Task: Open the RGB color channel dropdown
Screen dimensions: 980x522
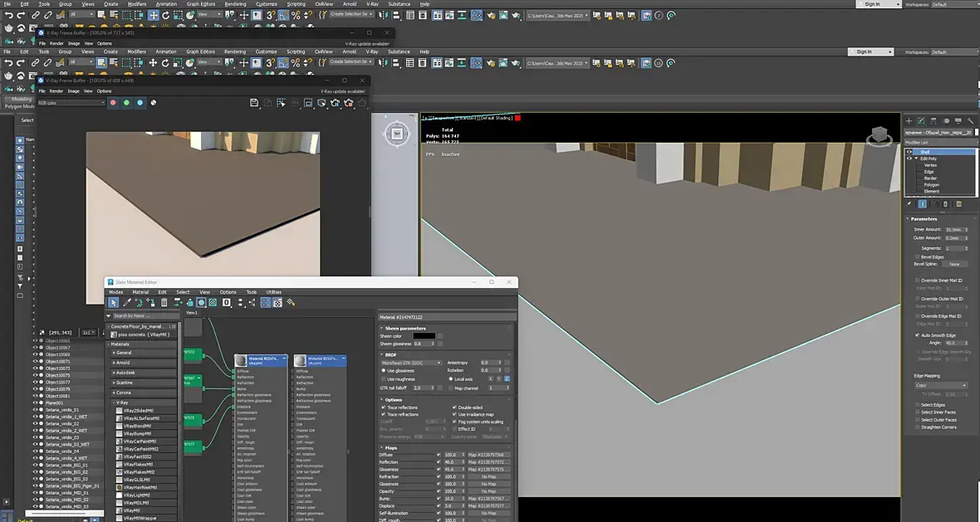Action: pyautogui.click(x=71, y=103)
